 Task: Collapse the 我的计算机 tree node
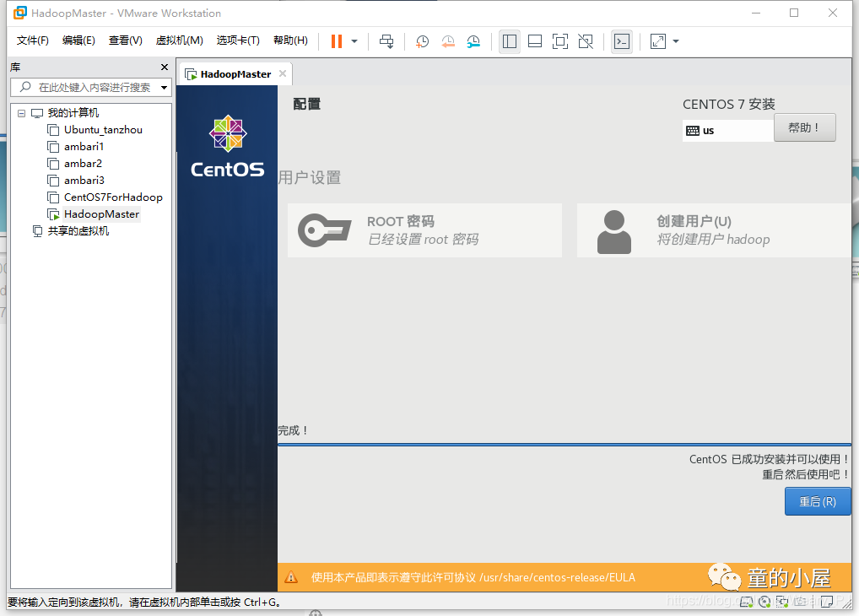click(x=21, y=113)
